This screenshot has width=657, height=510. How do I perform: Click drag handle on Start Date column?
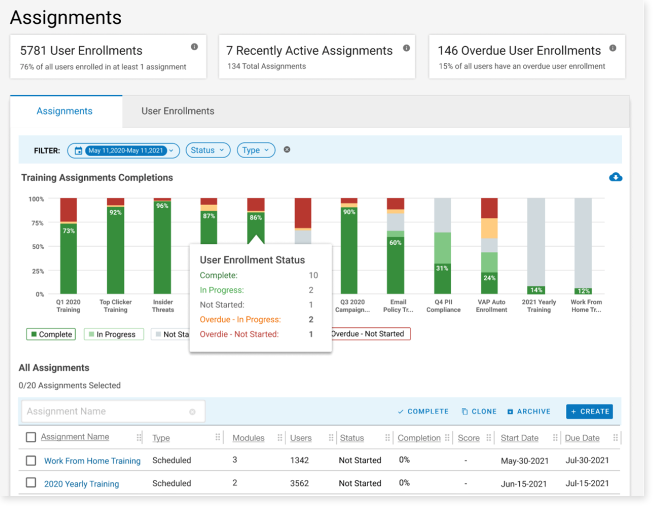(555, 438)
